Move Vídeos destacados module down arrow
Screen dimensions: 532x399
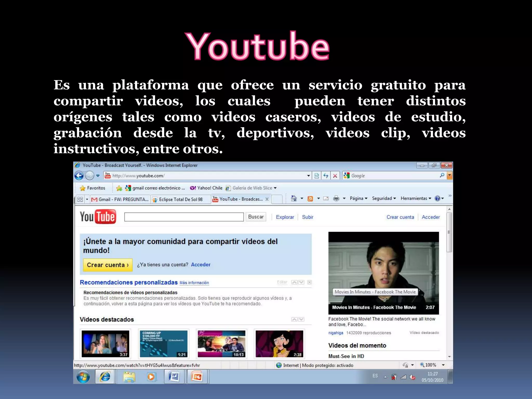[301, 320]
